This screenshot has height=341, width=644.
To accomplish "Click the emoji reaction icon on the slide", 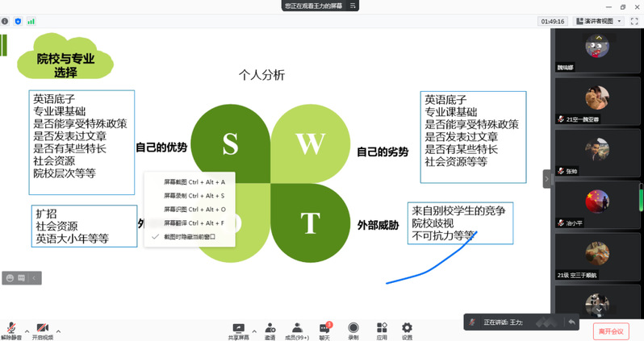I will click(10, 278).
